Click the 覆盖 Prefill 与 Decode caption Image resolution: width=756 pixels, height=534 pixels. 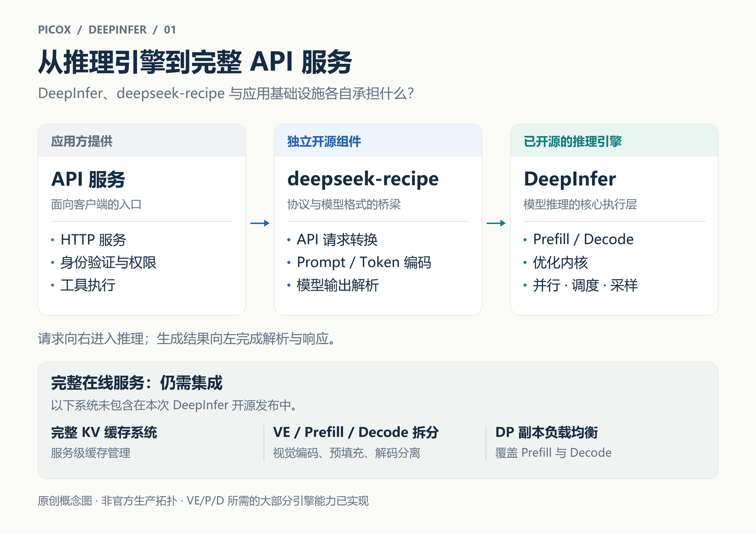coord(553,453)
